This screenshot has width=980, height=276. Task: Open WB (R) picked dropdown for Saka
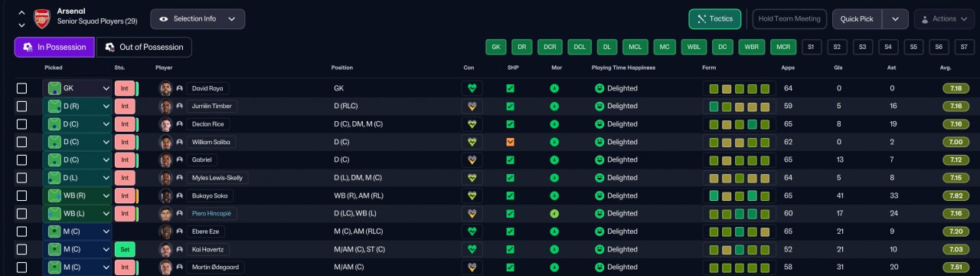[x=77, y=195]
